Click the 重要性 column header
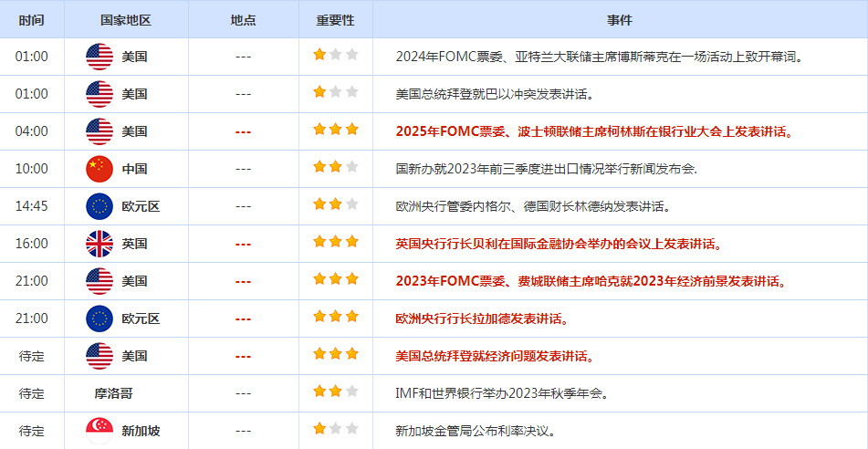 tap(336, 20)
